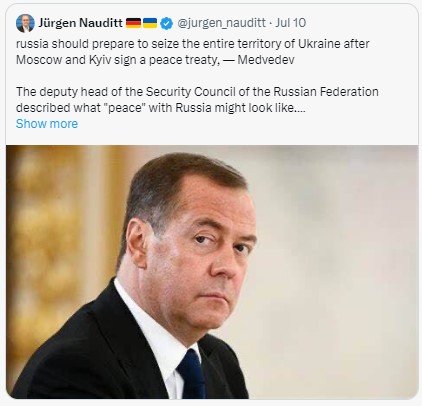422x406 pixels.
Task: Click the first paragraph of tweet text
Action: [x=193, y=52]
